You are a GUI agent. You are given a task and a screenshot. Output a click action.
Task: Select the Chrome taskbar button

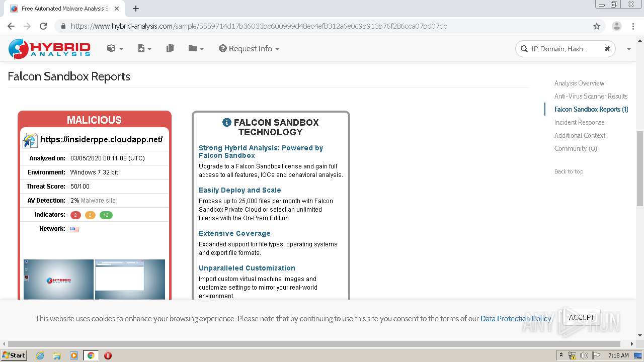[x=91, y=355]
